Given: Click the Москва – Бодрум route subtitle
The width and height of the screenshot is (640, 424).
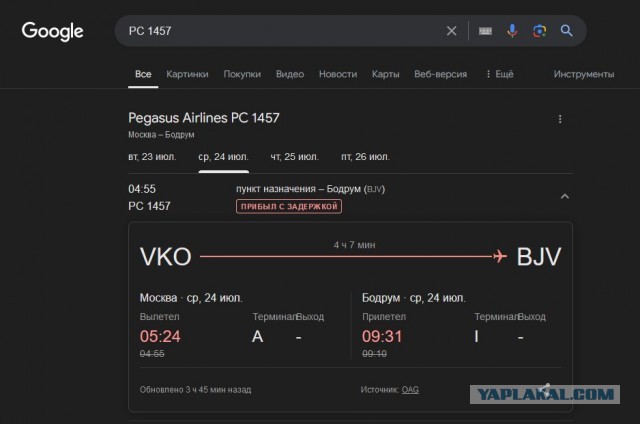Looking at the screenshot, I should [161, 135].
